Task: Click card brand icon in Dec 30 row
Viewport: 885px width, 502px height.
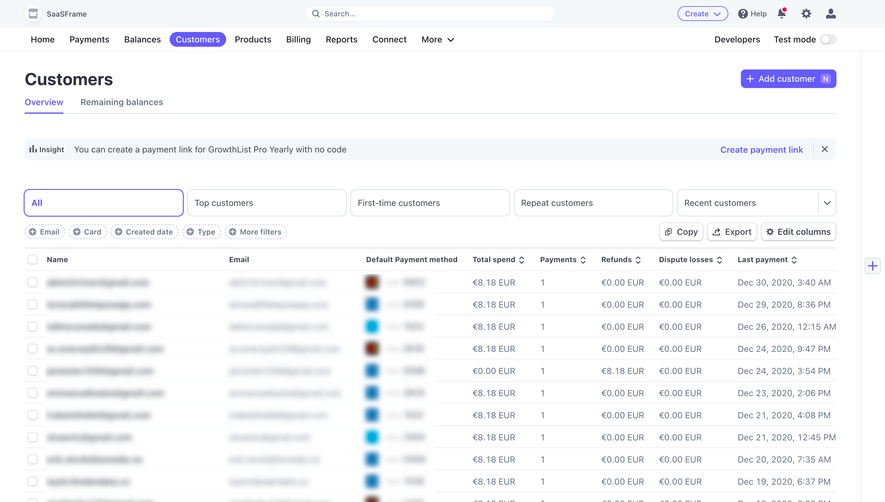Action: pos(372,282)
